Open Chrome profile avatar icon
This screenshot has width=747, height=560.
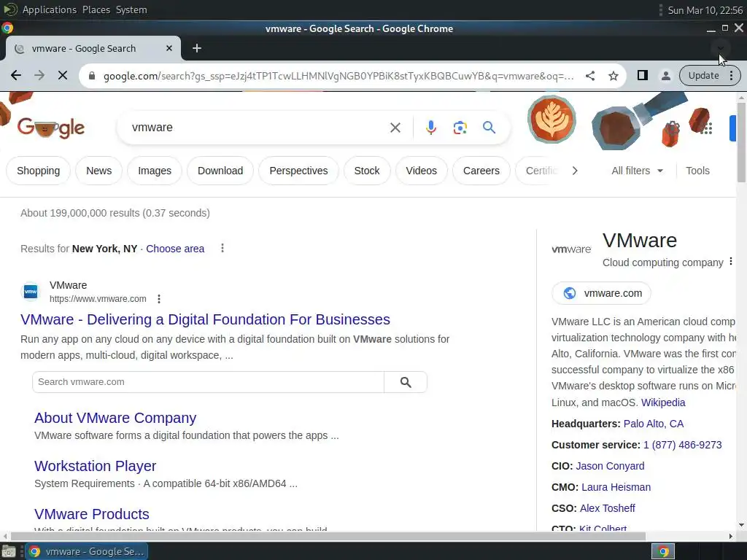point(665,76)
